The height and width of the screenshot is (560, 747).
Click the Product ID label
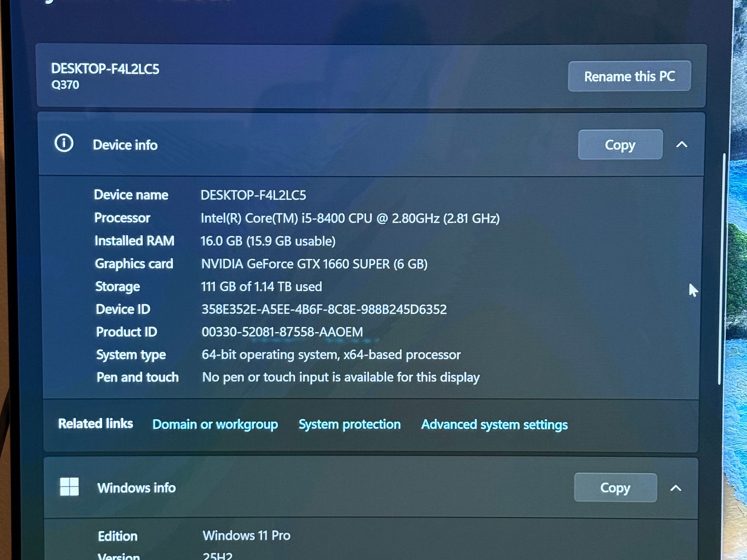tap(126, 332)
